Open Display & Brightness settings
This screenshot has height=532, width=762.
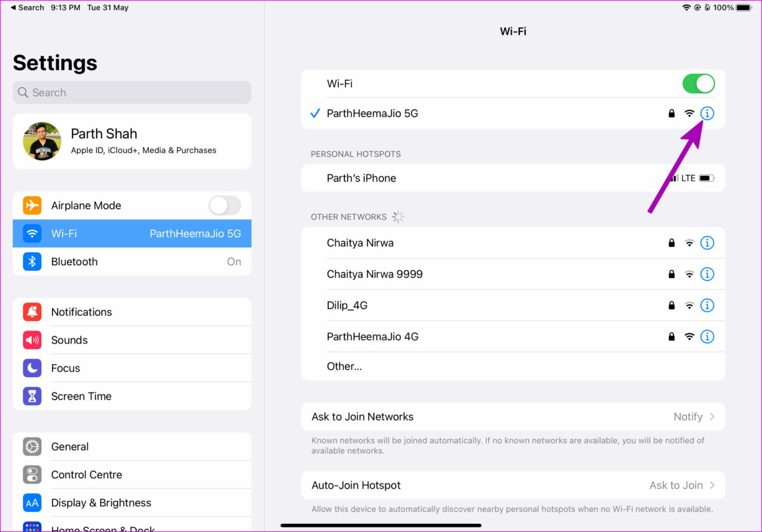[x=101, y=503]
